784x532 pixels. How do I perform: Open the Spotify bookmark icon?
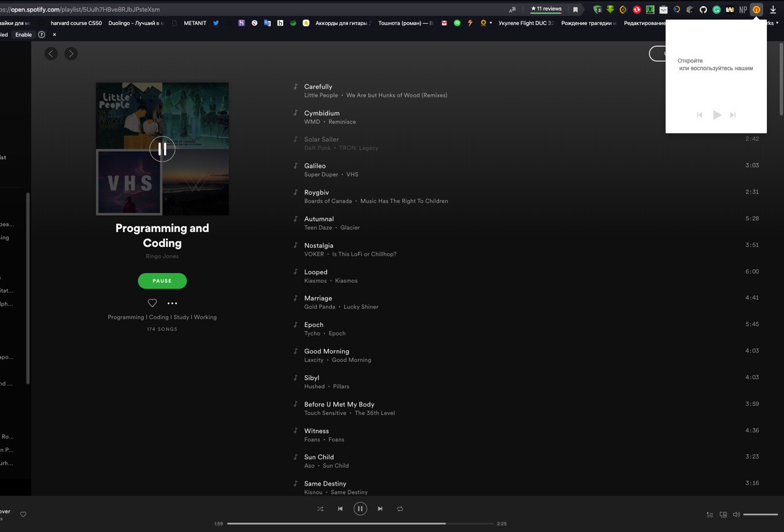457,23
